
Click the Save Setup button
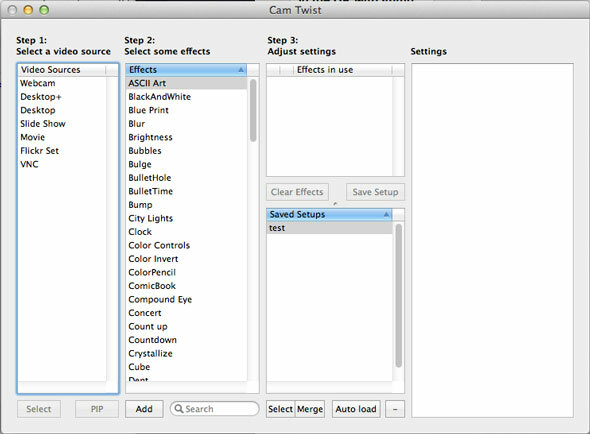[375, 192]
